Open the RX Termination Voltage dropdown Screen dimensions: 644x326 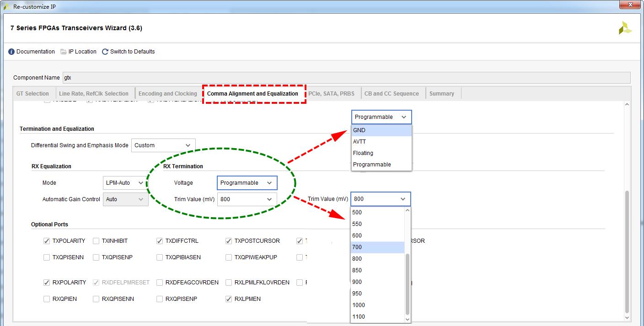[247, 183]
